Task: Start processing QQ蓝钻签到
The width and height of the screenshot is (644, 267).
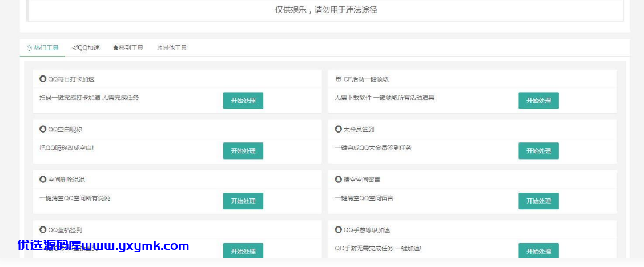Action: pos(243,251)
